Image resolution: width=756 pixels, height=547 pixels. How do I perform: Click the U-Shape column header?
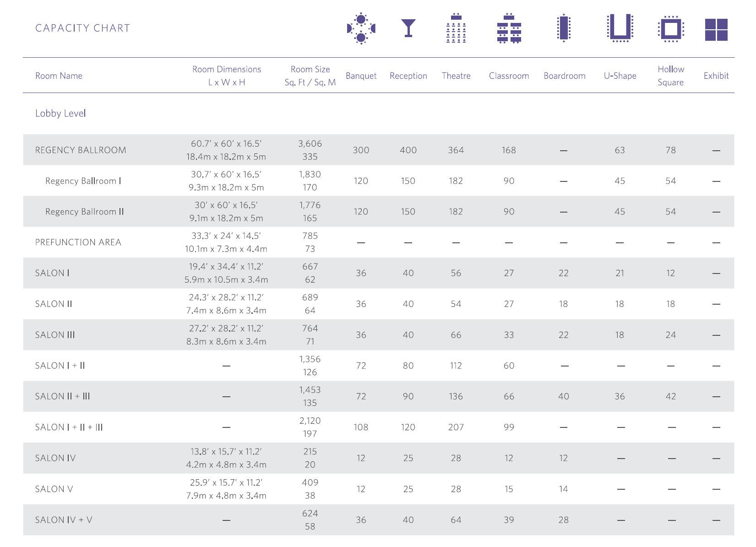[620, 76]
